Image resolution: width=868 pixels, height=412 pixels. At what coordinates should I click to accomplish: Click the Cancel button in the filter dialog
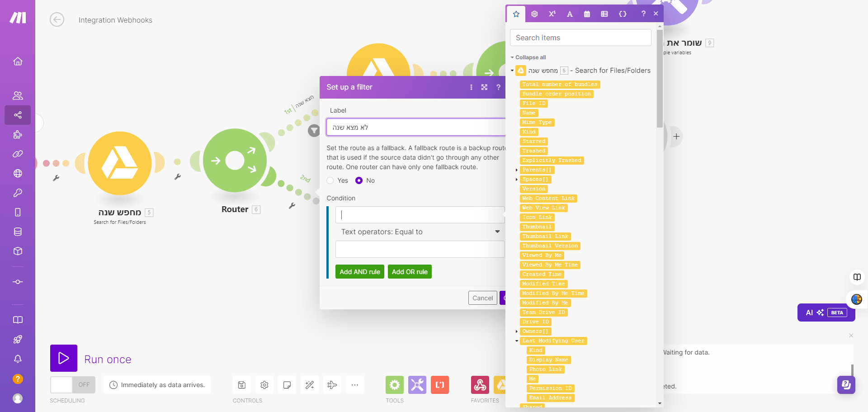(483, 298)
